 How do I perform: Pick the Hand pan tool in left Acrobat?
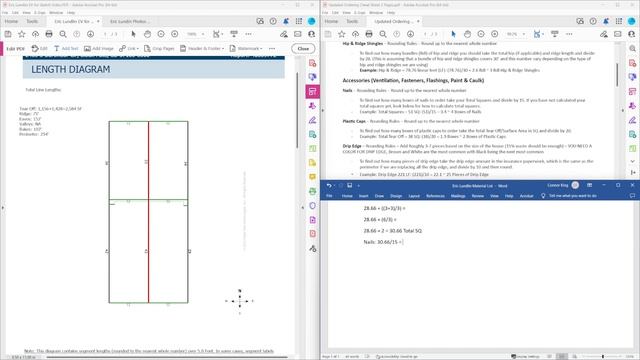147,34
